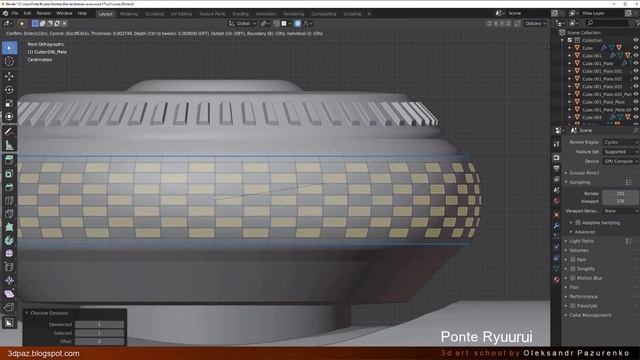Viewport: 640px width, 360px height.
Task: Enable the Adaptive Sampling checkbox
Action: [x=578, y=223]
